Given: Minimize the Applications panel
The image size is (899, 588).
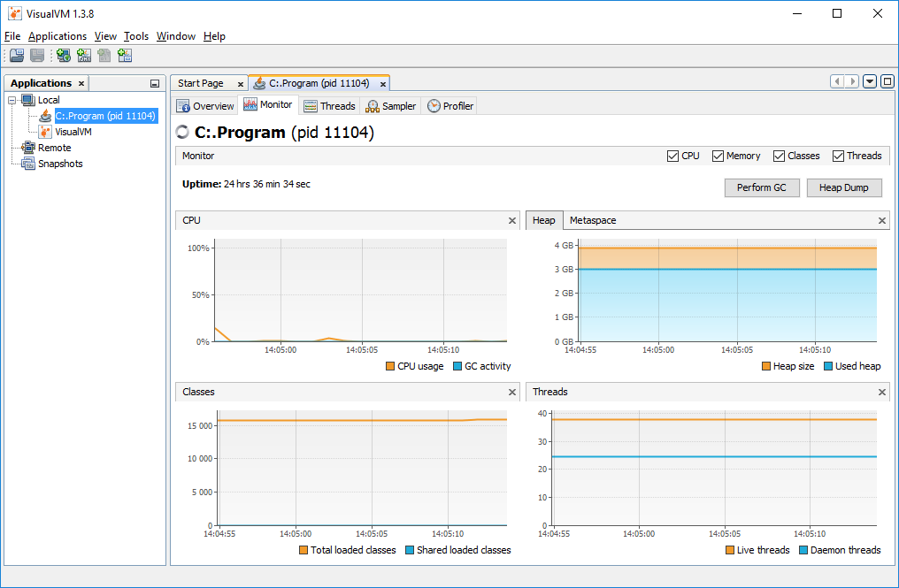Looking at the screenshot, I should click(x=155, y=84).
